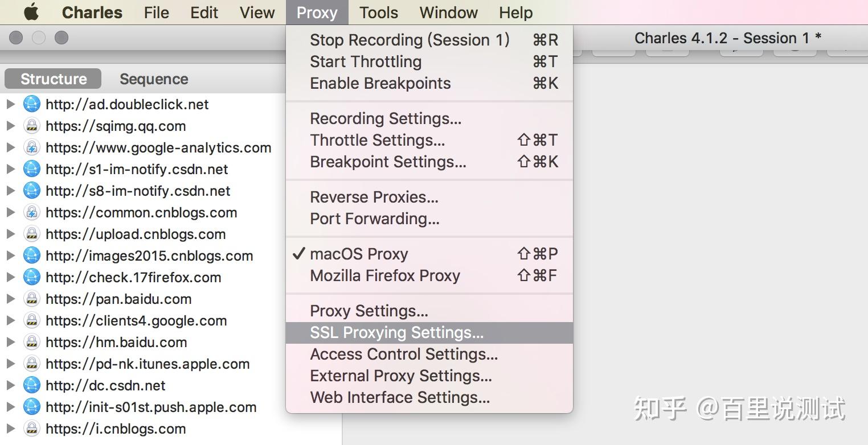Expand the sqimg.qq.com host node
The image size is (868, 445).
click(10, 126)
